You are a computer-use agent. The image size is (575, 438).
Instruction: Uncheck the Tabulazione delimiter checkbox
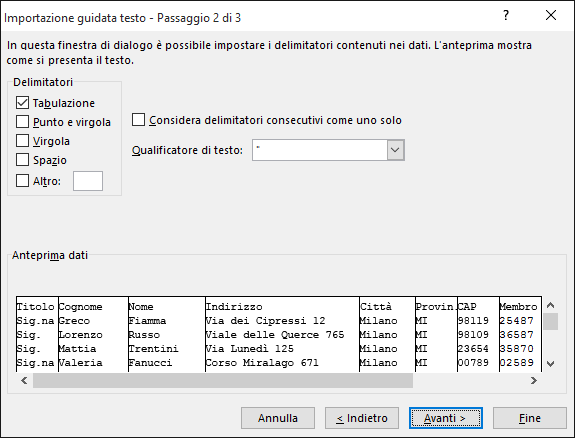click(x=22, y=103)
